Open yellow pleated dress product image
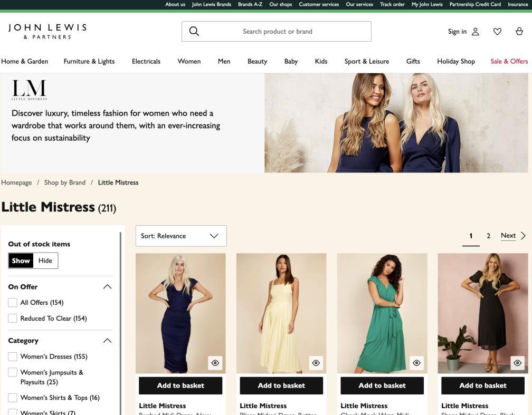The image size is (532, 415). point(281,313)
